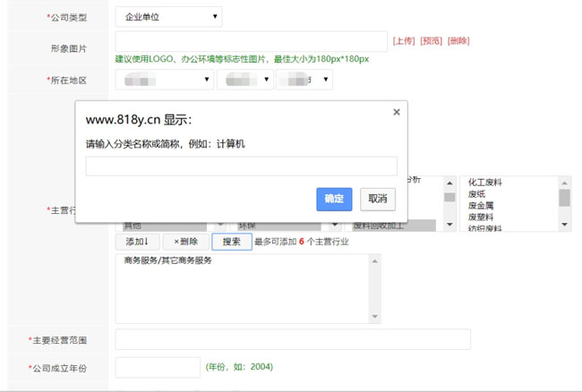Open the first 所在地区 province dropdown
Screen dimensions: 582x392
[164, 80]
